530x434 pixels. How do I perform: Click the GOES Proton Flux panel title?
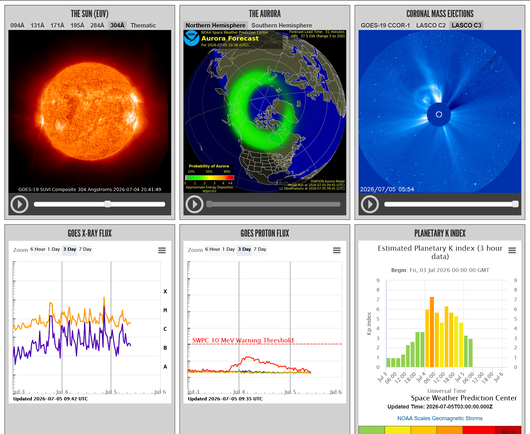[265, 233]
